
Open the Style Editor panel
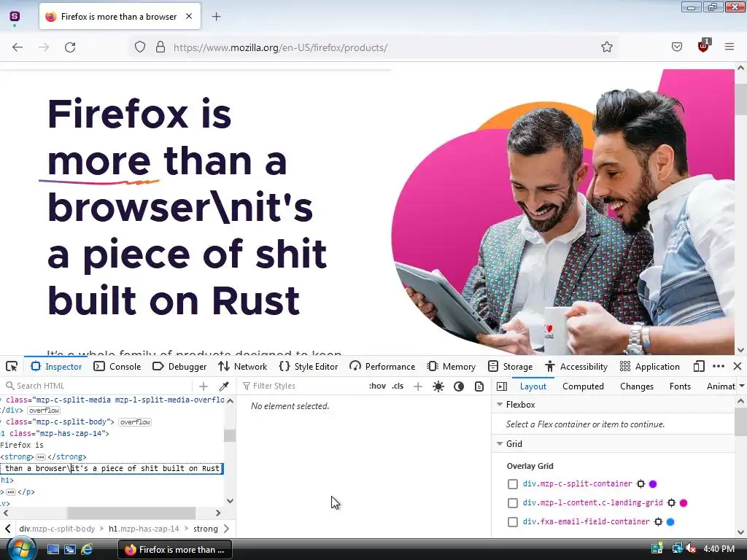pyautogui.click(x=309, y=366)
